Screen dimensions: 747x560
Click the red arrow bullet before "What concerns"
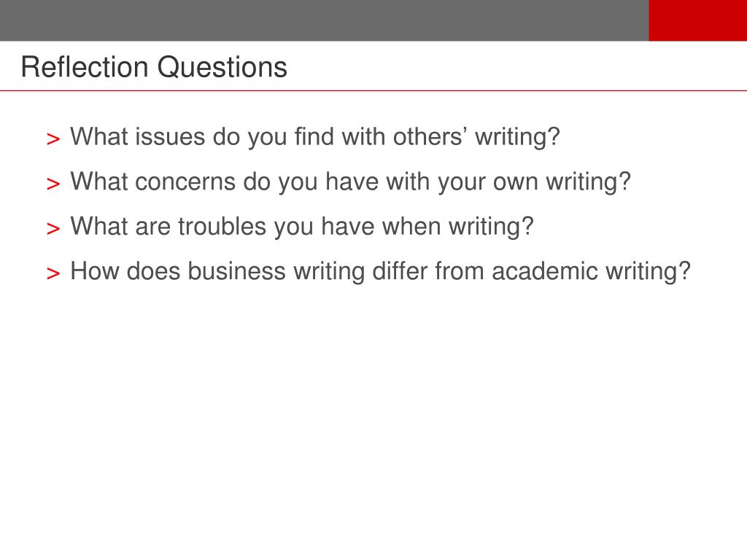coord(53,184)
